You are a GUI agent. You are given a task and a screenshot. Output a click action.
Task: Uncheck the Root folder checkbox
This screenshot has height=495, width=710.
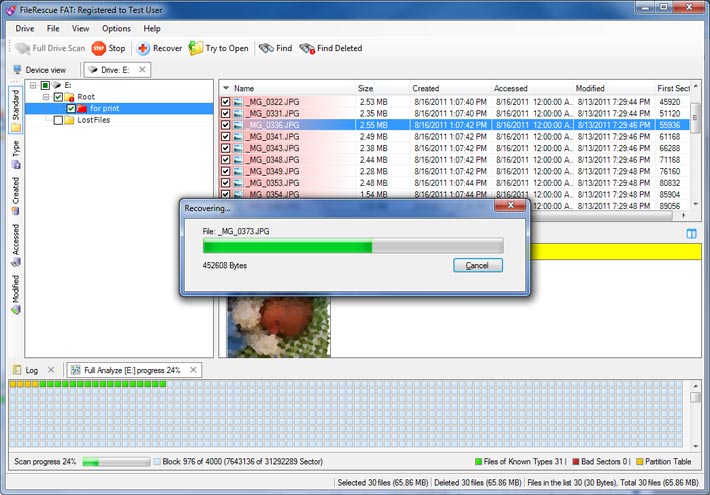click(58, 97)
